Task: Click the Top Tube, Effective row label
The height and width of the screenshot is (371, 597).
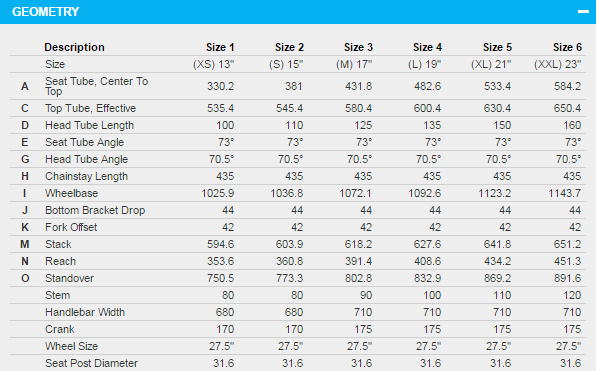Action: click(x=90, y=108)
